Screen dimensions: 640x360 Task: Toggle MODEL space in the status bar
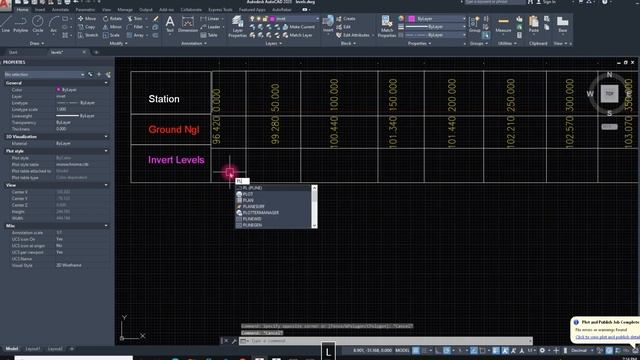click(x=402, y=350)
